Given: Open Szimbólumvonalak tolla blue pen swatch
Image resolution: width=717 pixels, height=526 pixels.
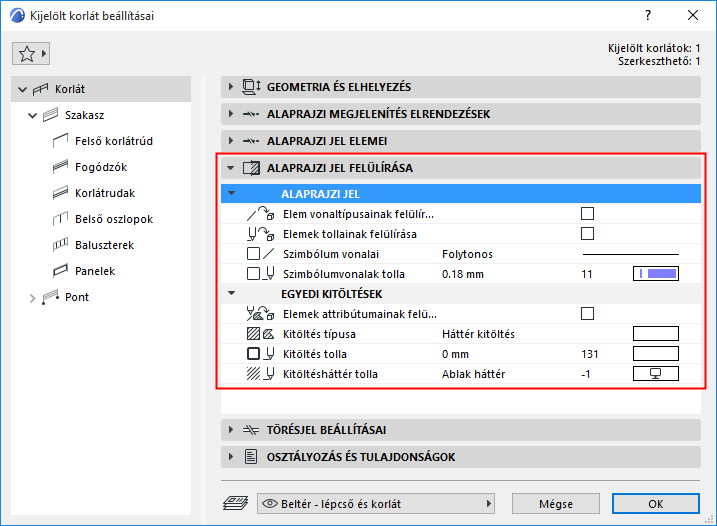Looking at the screenshot, I should (x=656, y=274).
